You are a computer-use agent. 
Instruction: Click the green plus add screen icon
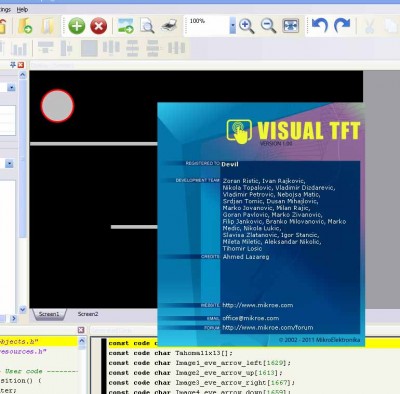pos(77,26)
